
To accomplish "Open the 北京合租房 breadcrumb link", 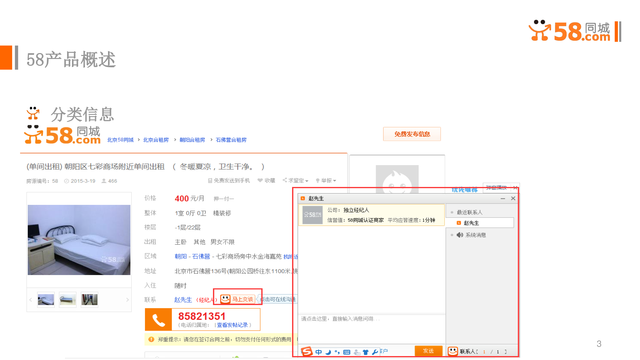I will pos(156,140).
